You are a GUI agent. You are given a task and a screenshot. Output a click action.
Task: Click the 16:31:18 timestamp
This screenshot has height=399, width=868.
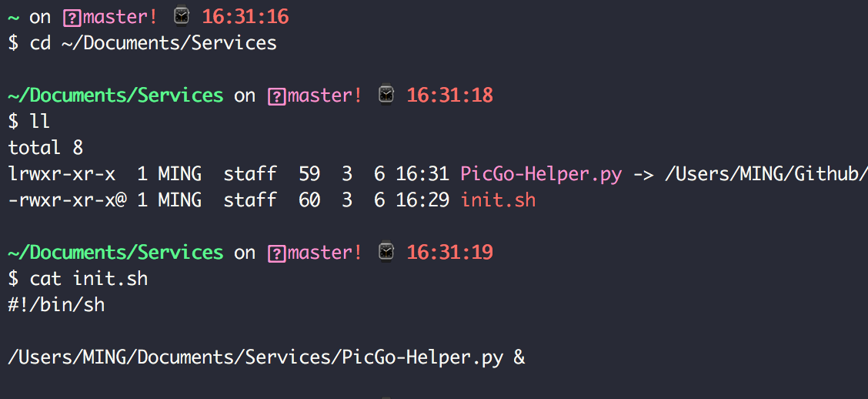450,96
